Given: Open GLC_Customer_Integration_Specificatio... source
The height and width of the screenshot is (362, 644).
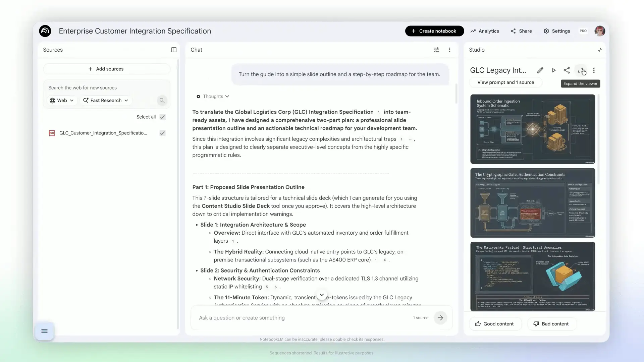Looking at the screenshot, I should click(103, 133).
